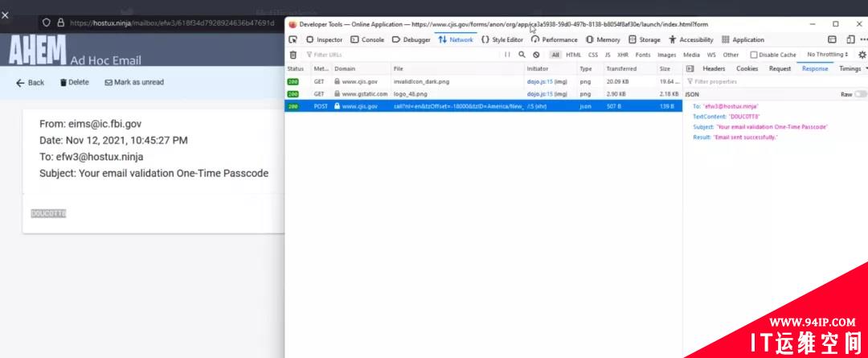This screenshot has width=868, height=358.
Task: Open the Headers details tab
Action: coord(714,68)
